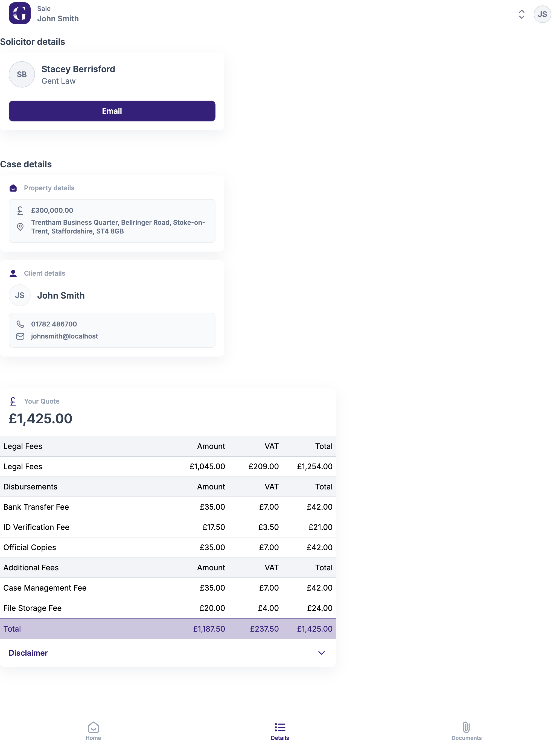Click the ID Verification amount £17.50
This screenshot has width=560, height=747.
point(214,527)
